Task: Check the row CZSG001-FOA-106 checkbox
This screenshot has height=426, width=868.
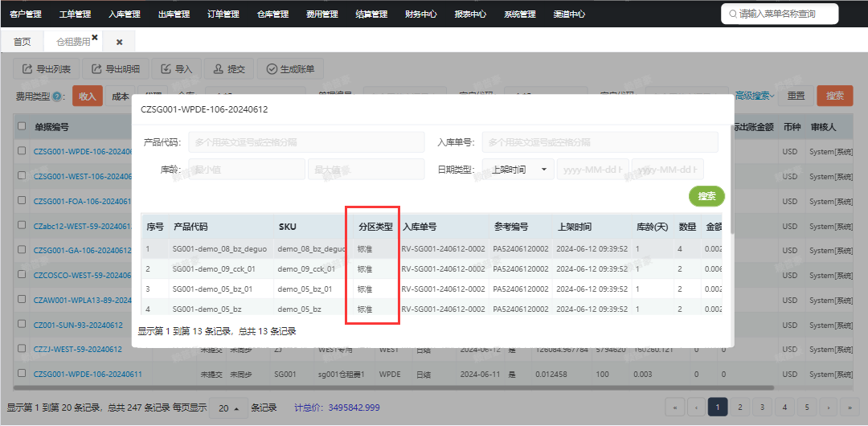Action: point(23,200)
